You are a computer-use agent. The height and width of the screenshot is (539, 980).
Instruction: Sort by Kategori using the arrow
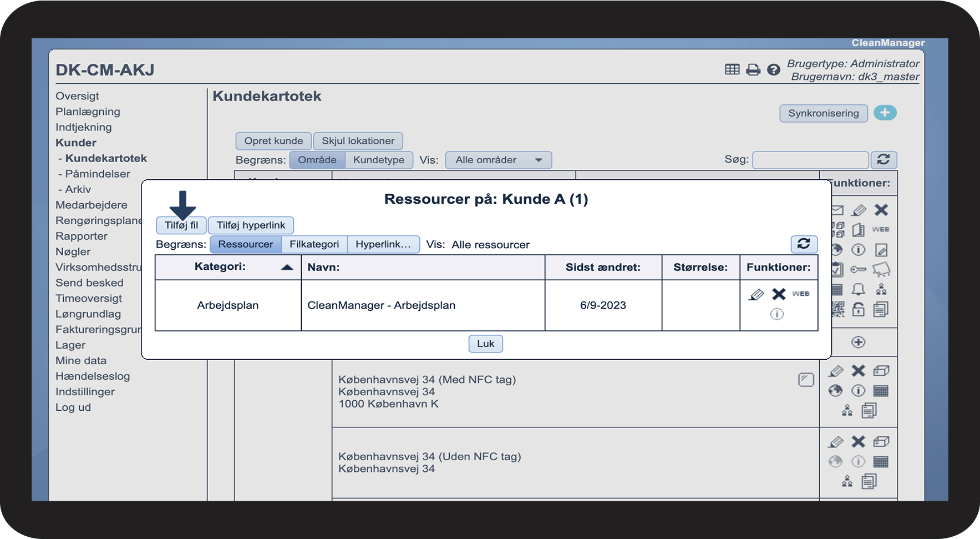pyautogui.click(x=287, y=267)
